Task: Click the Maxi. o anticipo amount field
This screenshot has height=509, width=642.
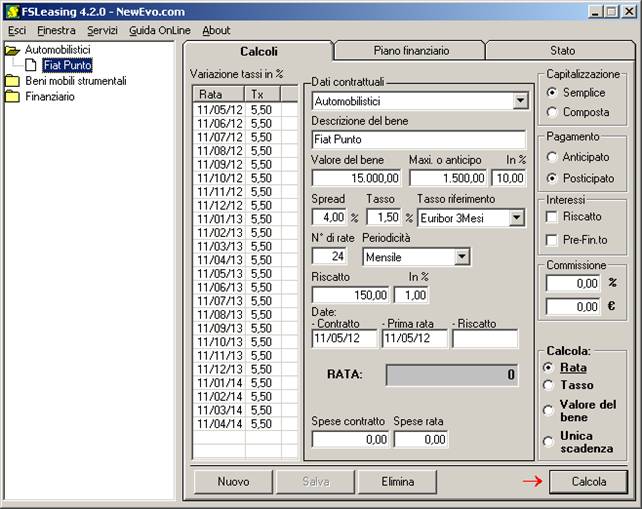Action: tap(448, 178)
